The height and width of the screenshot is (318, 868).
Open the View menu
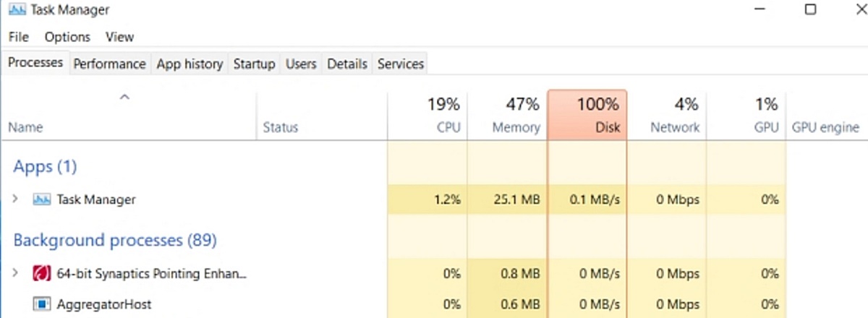pyautogui.click(x=119, y=37)
